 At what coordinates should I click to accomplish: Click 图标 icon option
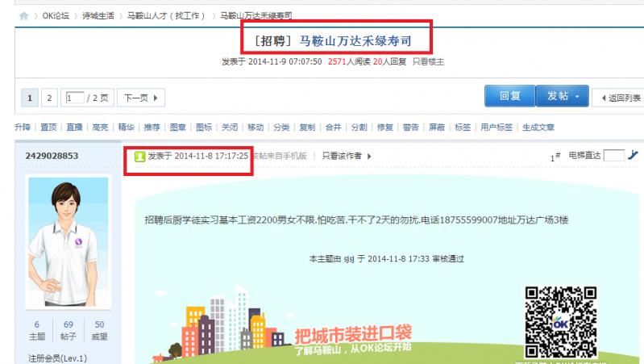point(204,128)
